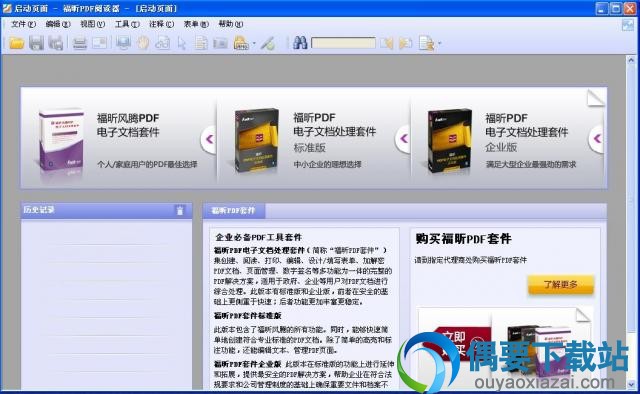Click the Print icon in toolbar
The image size is (640, 394).
click(x=80, y=43)
